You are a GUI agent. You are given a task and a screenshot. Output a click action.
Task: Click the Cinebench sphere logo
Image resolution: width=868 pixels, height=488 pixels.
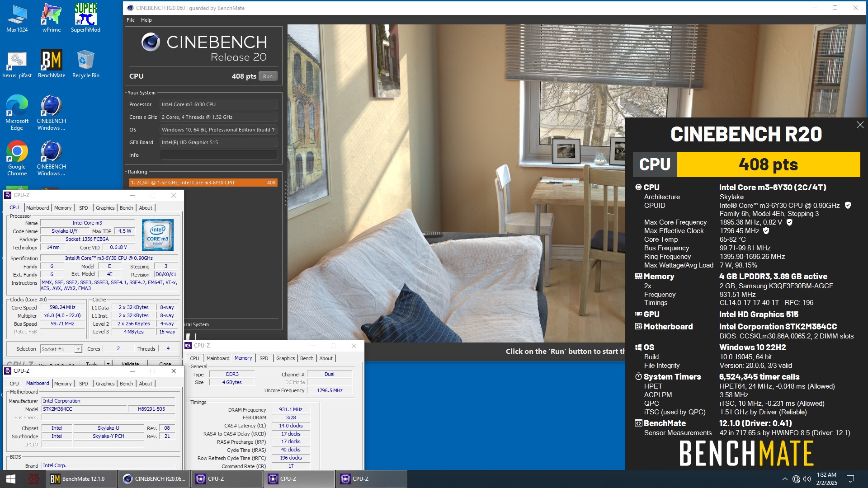click(x=151, y=42)
